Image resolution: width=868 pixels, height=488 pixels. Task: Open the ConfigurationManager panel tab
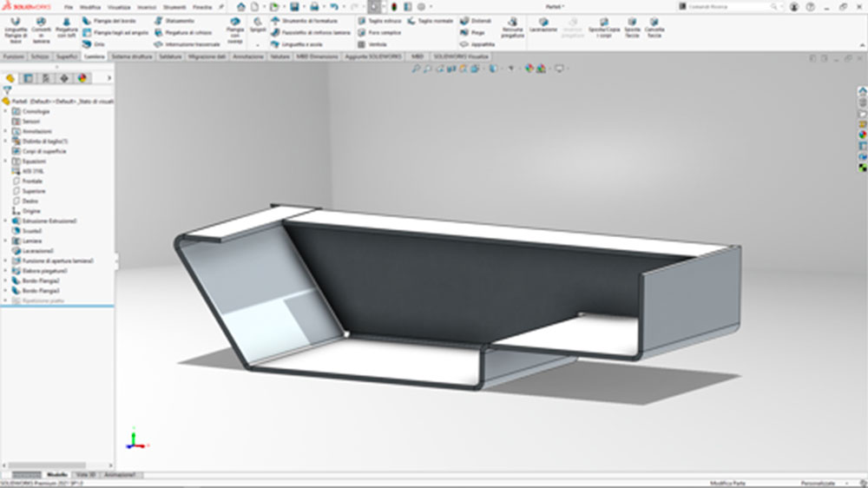pyautogui.click(x=46, y=78)
